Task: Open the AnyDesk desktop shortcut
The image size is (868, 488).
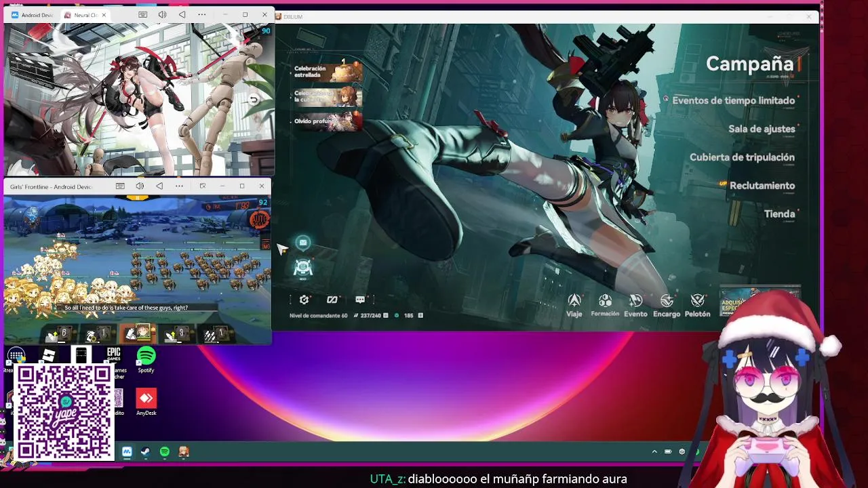Action: click(x=146, y=402)
